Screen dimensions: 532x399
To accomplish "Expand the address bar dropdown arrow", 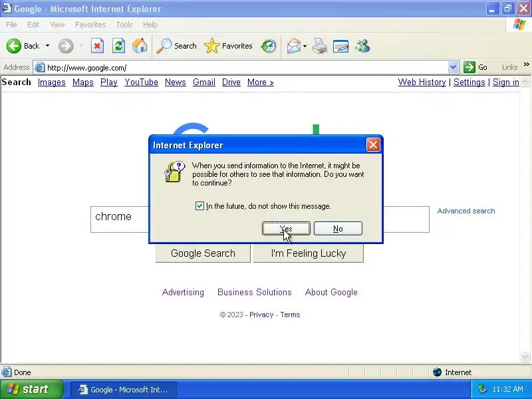I will pyautogui.click(x=453, y=67).
